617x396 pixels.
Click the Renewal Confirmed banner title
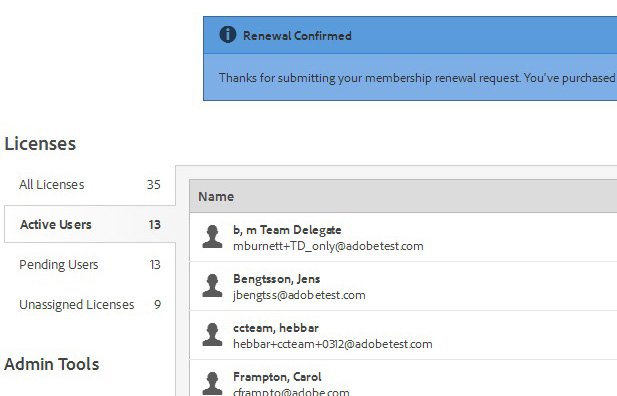tap(297, 36)
